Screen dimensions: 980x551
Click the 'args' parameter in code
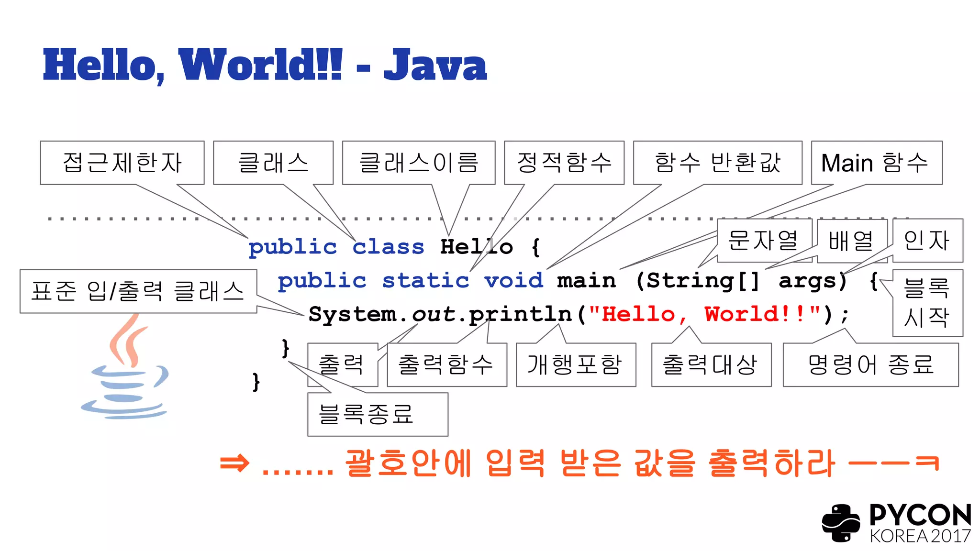[807, 282]
